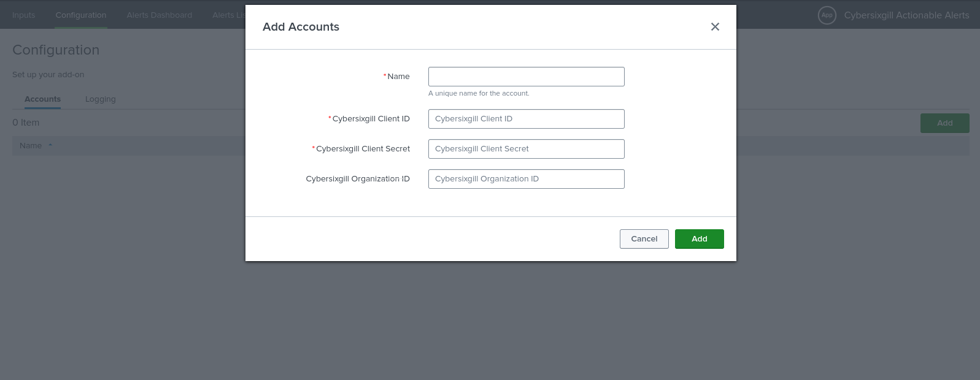Screen dimensions: 980x380
Task: Click the App icon beside Cybersixgill Actionable Alerts
Action: (x=827, y=15)
